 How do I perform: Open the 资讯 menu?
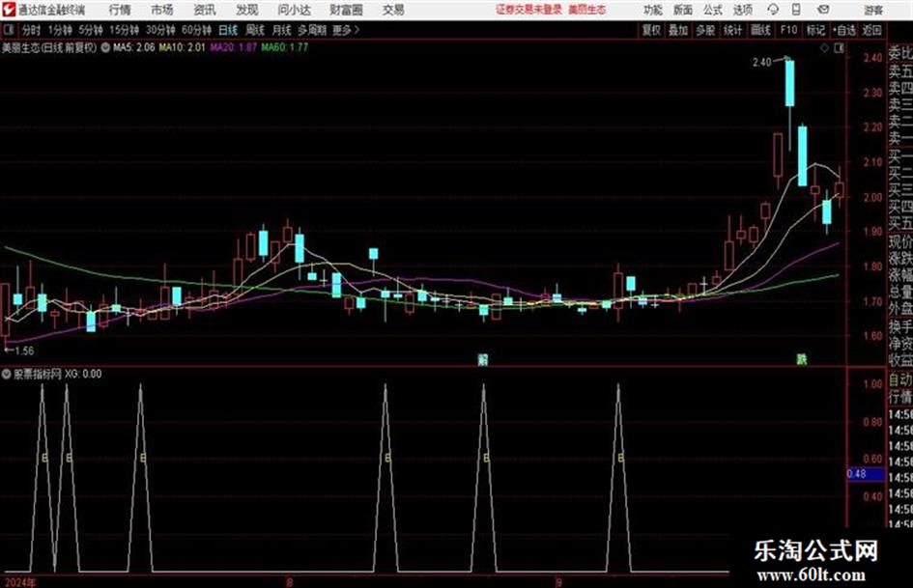[x=205, y=10]
